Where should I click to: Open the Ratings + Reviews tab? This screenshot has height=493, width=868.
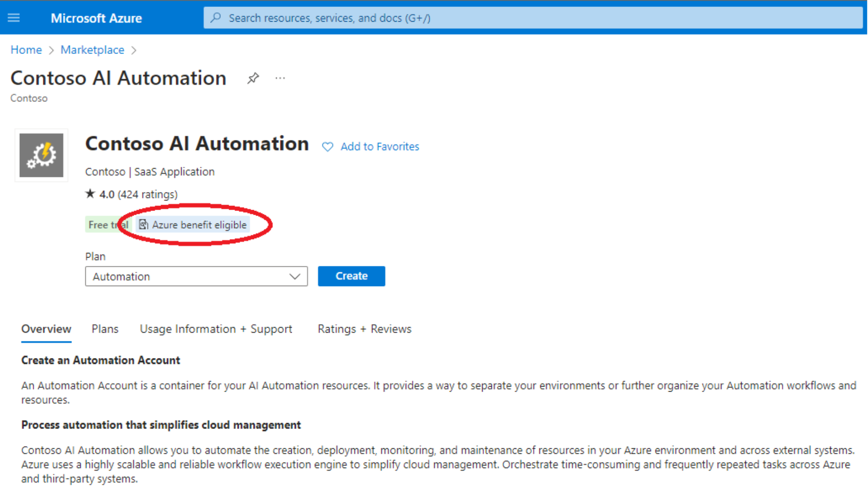(x=365, y=329)
